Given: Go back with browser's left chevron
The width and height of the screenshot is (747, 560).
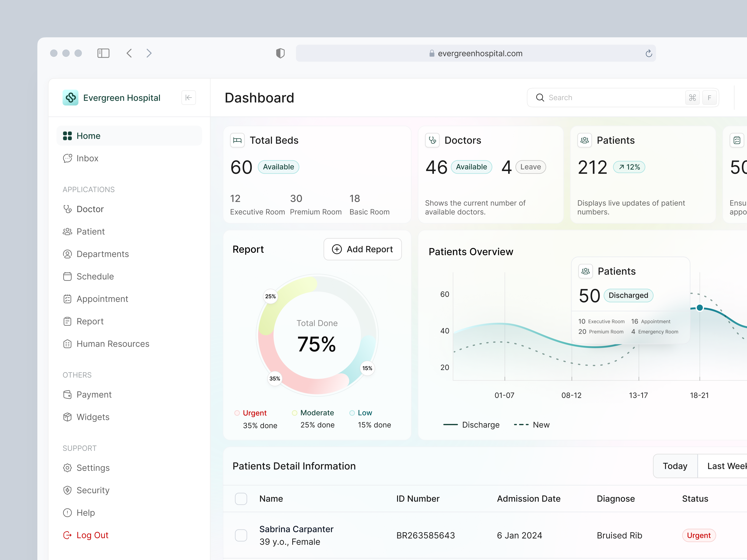Looking at the screenshot, I should 129,53.
